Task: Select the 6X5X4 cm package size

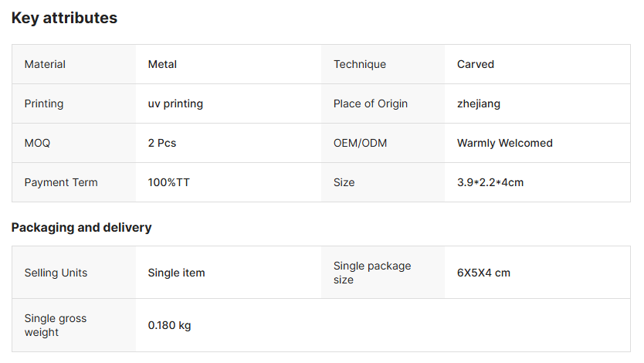Action: (x=483, y=273)
